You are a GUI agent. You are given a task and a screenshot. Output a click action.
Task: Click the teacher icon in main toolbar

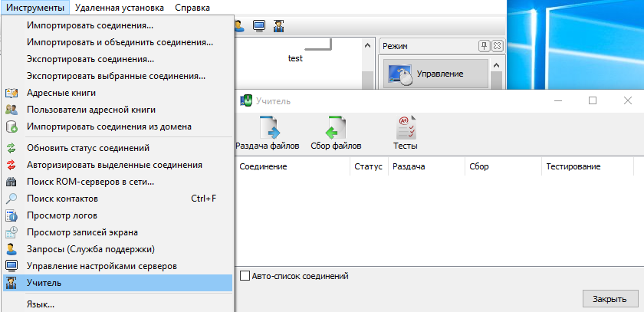tap(279, 27)
